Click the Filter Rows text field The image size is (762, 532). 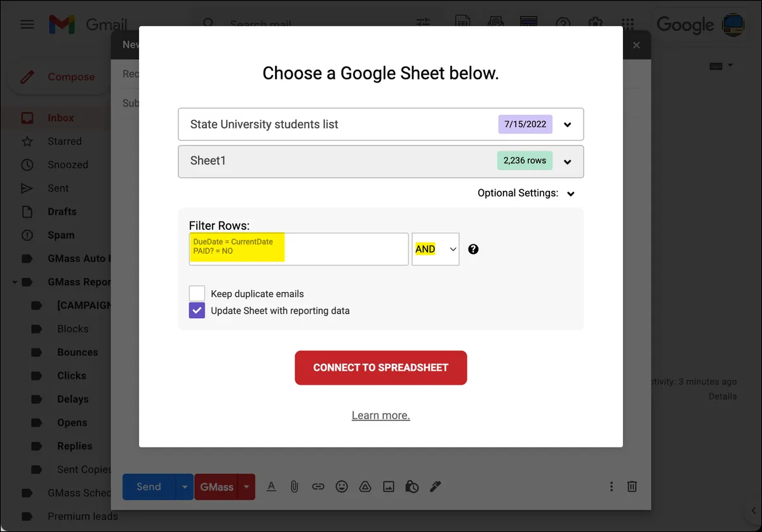click(x=298, y=249)
